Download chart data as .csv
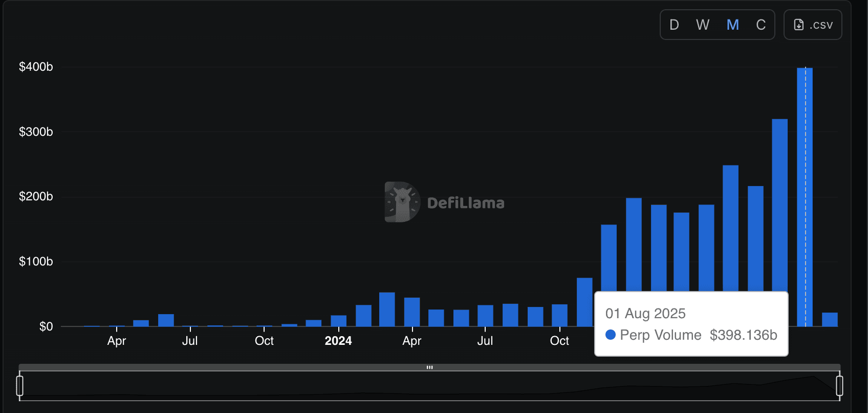The width and height of the screenshot is (868, 413). click(x=813, y=25)
